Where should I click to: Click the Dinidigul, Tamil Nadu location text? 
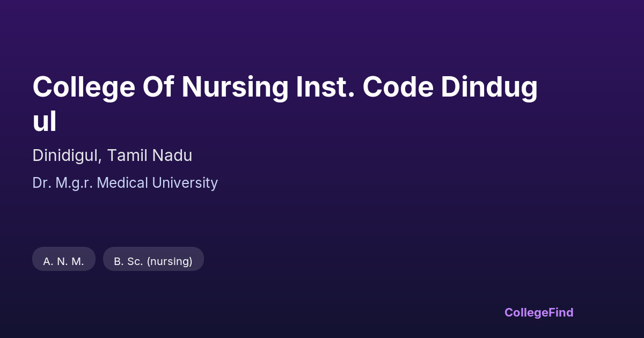click(112, 156)
